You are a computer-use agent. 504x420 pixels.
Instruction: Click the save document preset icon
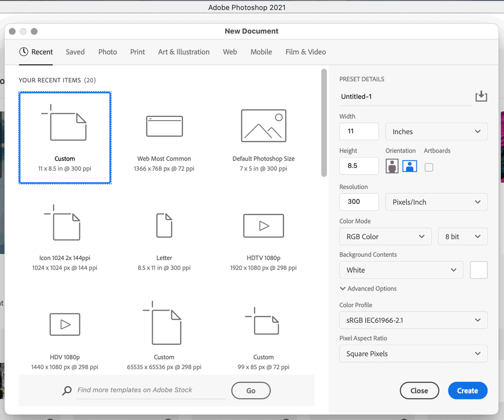tap(481, 96)
